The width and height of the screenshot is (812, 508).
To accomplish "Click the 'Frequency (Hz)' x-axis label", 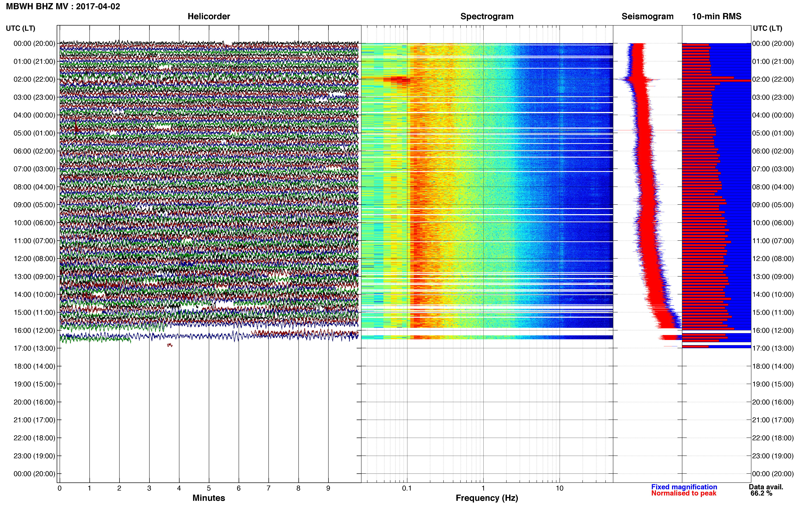I will [487, 498].
